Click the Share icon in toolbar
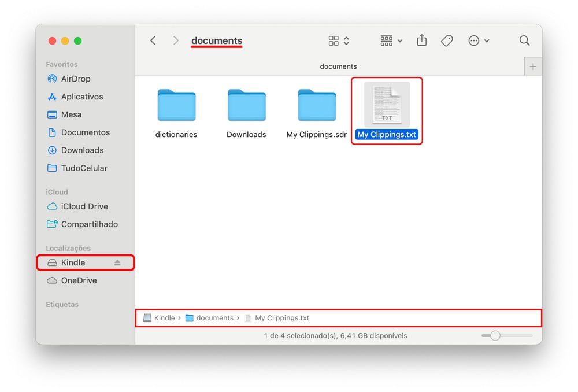The image size is (578, 392). pos(422,40)
